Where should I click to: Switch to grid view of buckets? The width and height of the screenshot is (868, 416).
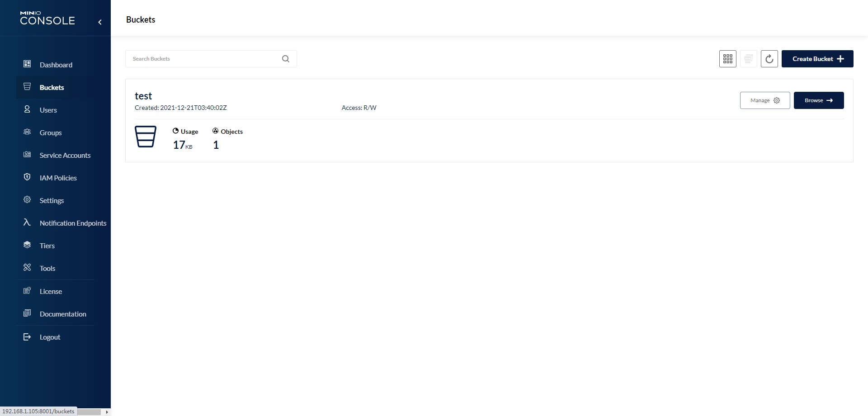coord(728,59)
